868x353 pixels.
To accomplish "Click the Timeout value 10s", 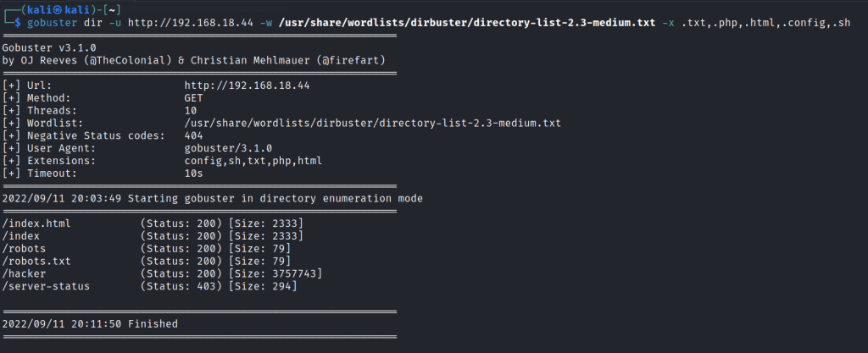I will pos(193,173).
